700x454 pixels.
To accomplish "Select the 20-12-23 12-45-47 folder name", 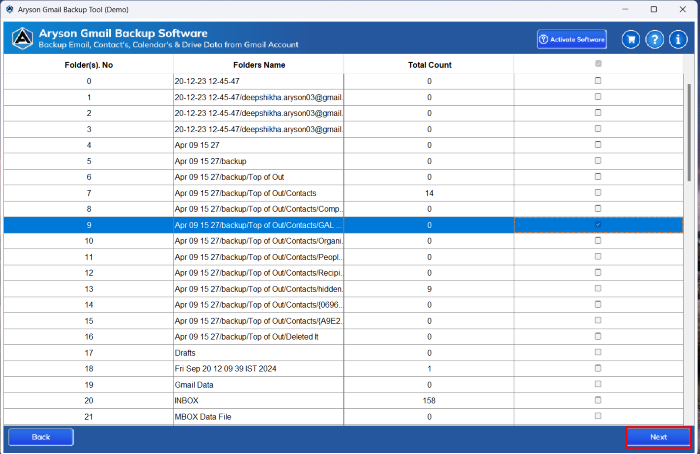I will tap(207, 81).
